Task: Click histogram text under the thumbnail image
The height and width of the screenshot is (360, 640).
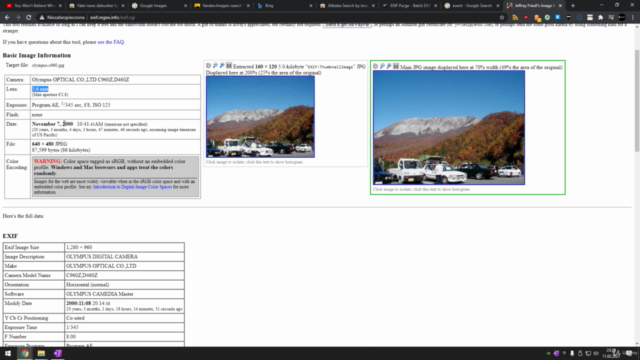Action: 254,162
